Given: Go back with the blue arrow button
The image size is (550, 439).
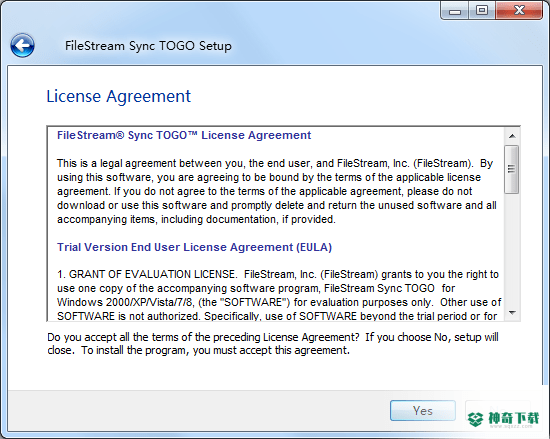Looking at the screenshot, I should coord(22,46).
